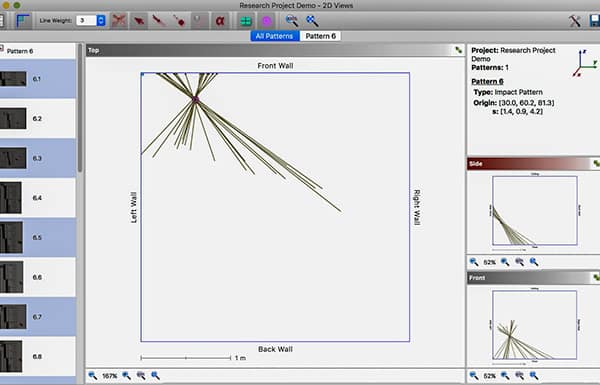Screen dimensions: 600x385
Task: Click the blue corner walls icon in toolbar
Action: point(23,20)
